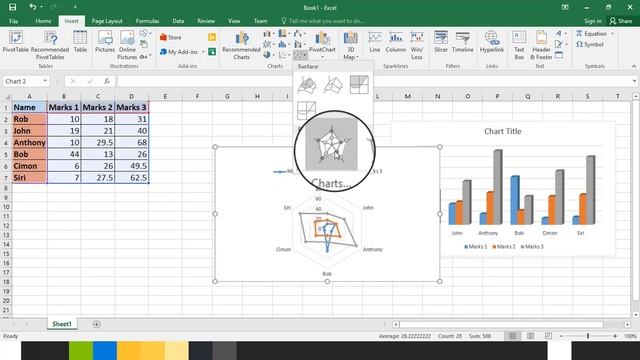Zoom out using the minus button

tap(561, 336)
